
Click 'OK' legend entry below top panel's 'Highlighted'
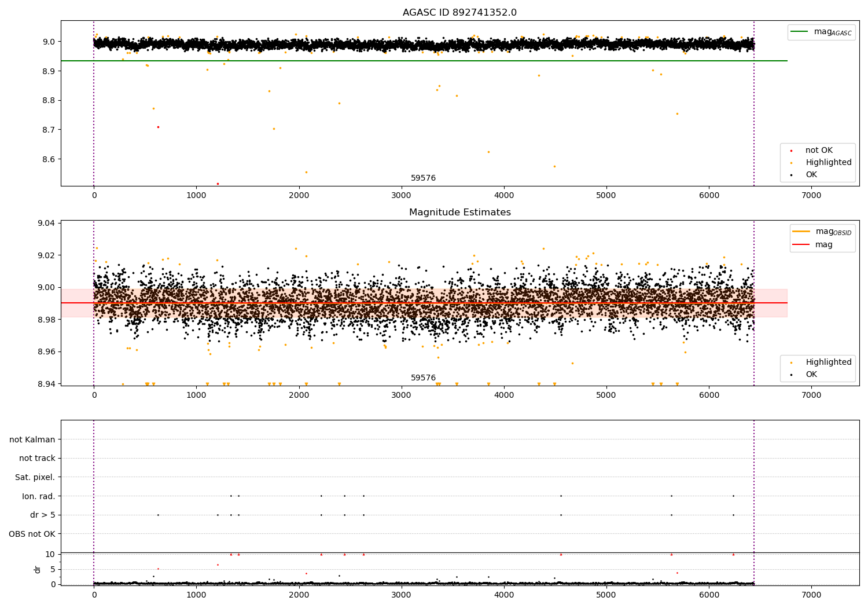pyautogui.click(x=811, y=175)
